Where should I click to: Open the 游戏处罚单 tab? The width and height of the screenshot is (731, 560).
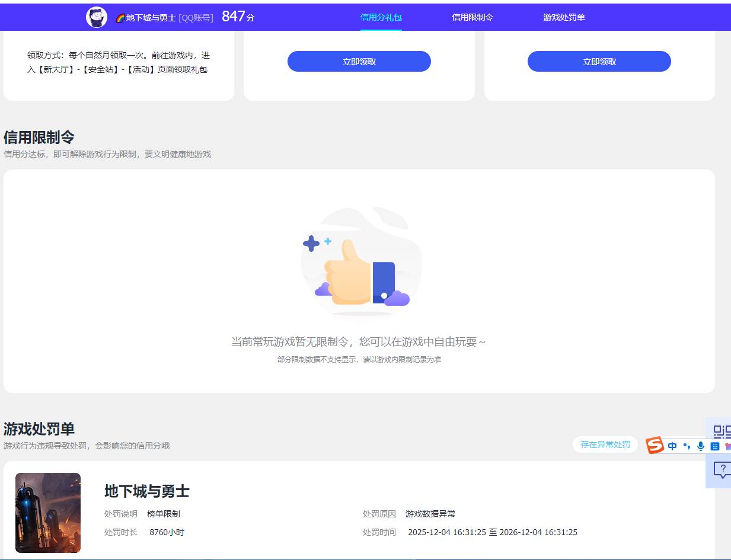coord(562,17)
